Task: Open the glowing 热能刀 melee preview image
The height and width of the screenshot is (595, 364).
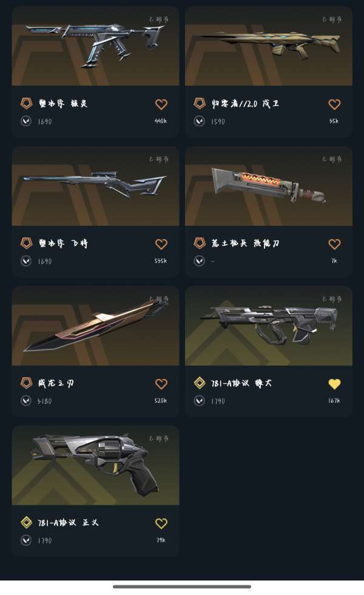Action: pyautogui.click(x=269, y=186)
